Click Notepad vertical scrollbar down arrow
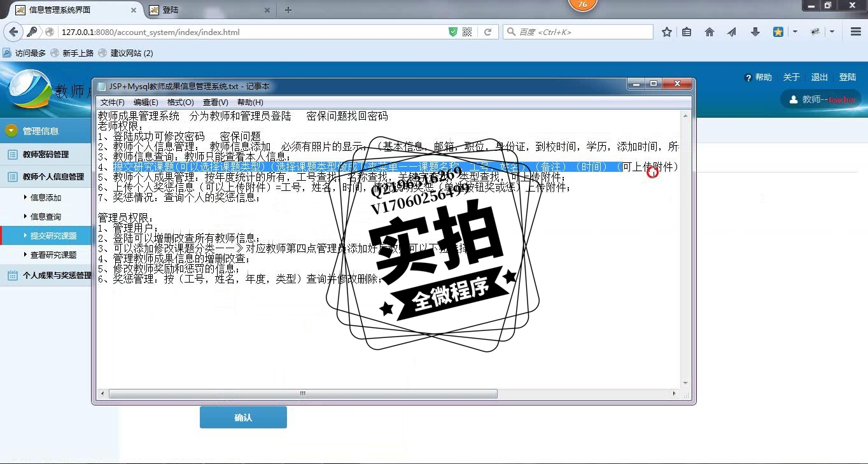The image size is (868, 464). click(685, 383)
